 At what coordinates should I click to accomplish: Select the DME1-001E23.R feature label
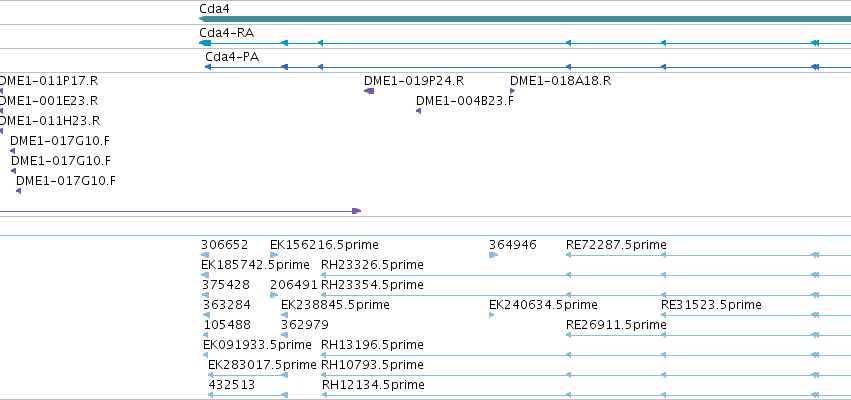tap(49, 101)
